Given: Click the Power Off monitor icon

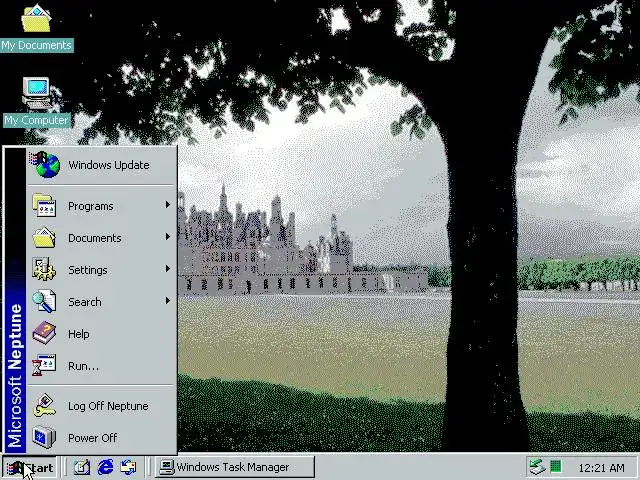Looking at the screenshot, I should point(44,437).
